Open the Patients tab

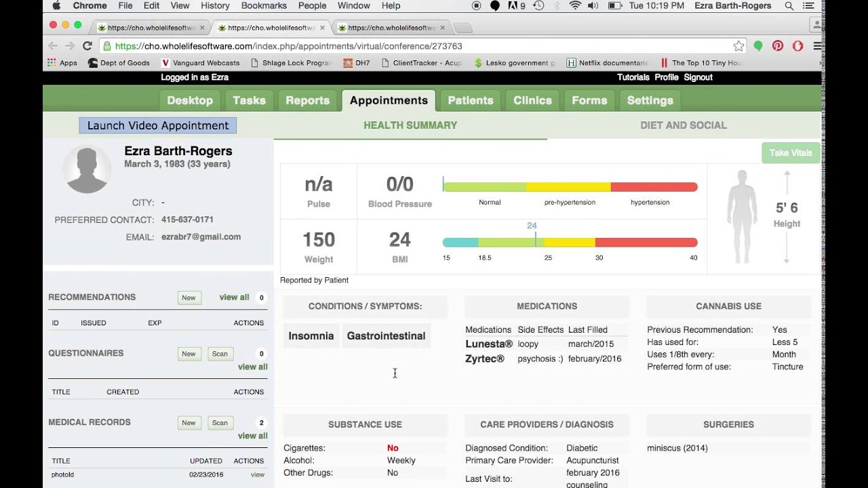[x=470, y=100]
